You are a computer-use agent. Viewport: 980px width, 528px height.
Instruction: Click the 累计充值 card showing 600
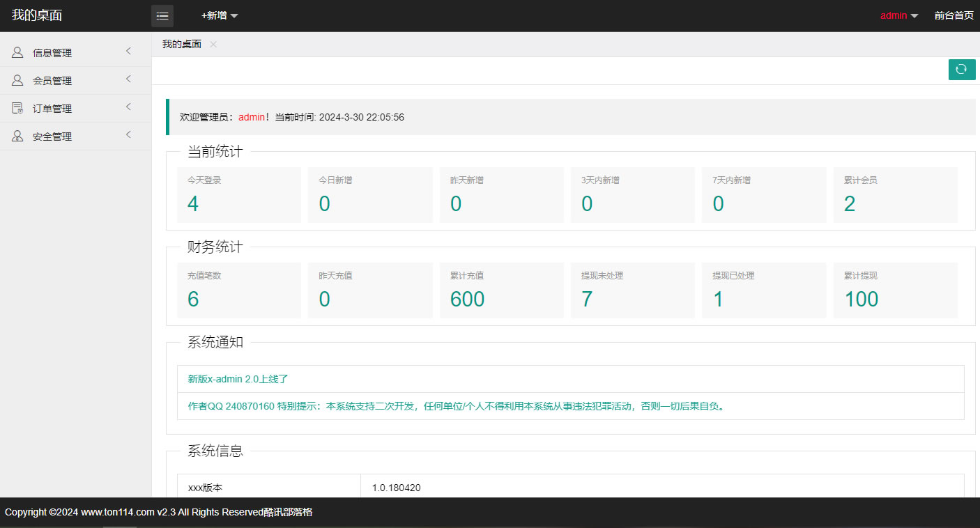[x=502, y=290]
